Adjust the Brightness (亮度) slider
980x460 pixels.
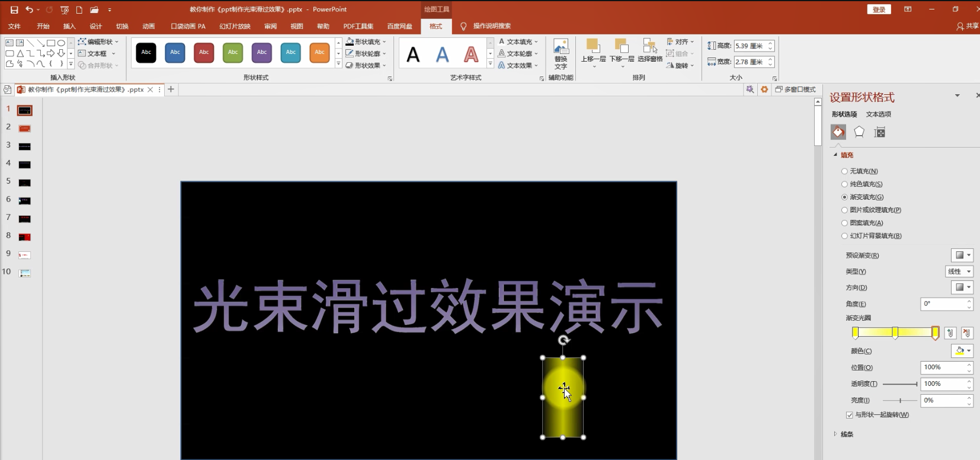pyautogui.click(x=900, y=401)
